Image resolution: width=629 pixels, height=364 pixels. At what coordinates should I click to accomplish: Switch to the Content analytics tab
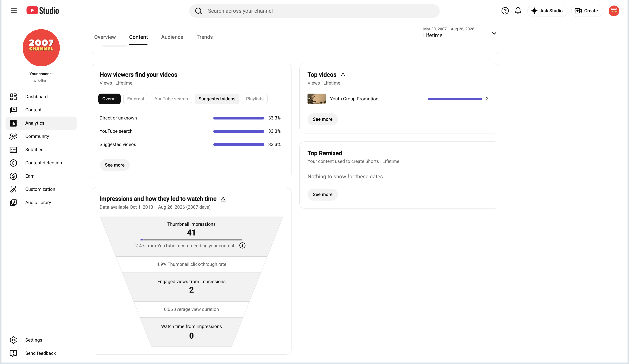(x=138, y=37)
